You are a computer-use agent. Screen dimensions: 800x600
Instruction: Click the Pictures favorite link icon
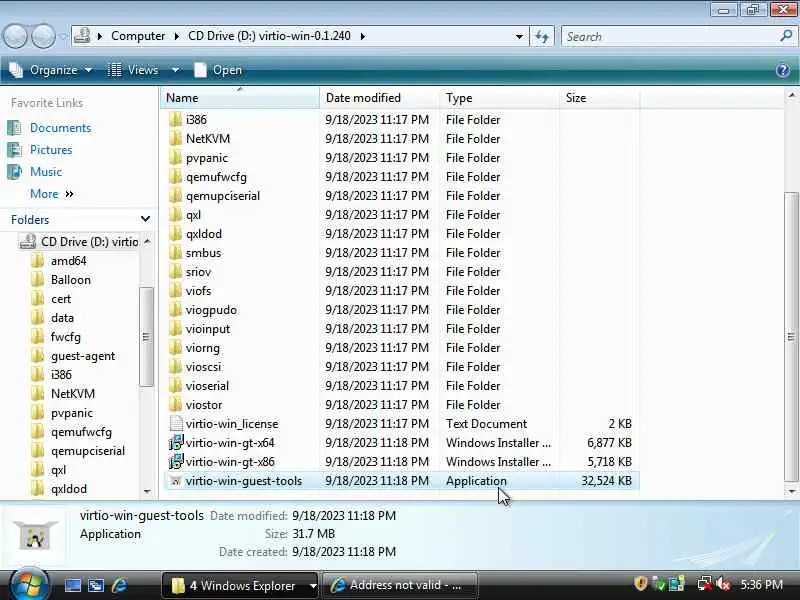(x=14, y=149)
